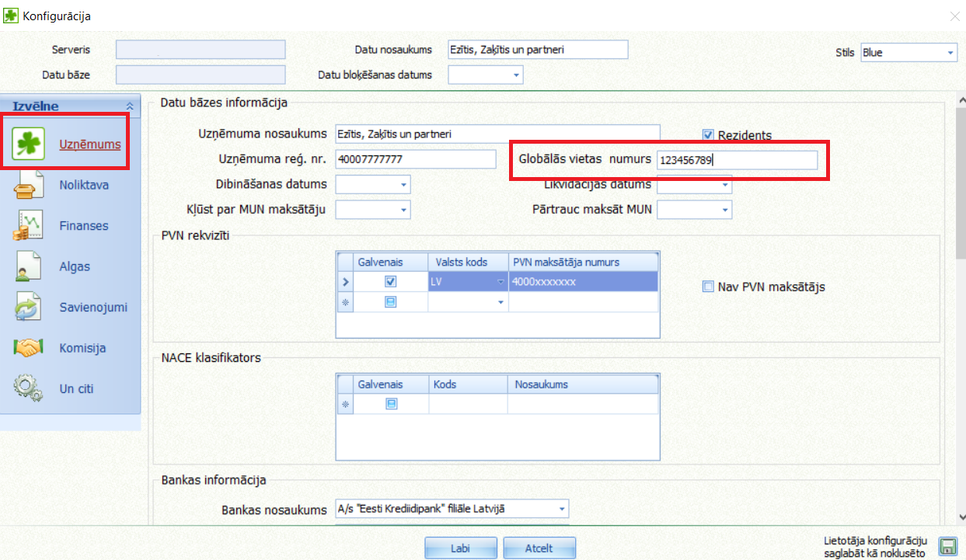Click the Valsts kods column header
This screenshot has height=560, width=966.
tap(469, 262)
